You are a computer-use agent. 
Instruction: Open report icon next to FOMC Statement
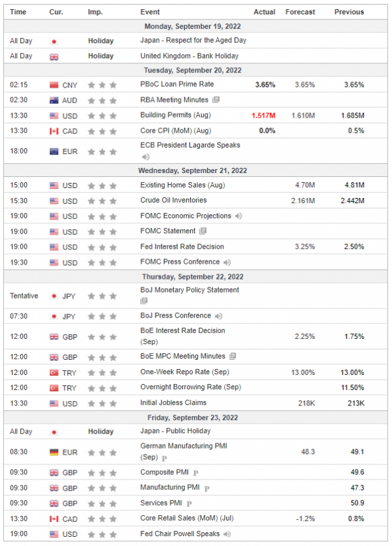pyautogui.click(x=203, y=231)
